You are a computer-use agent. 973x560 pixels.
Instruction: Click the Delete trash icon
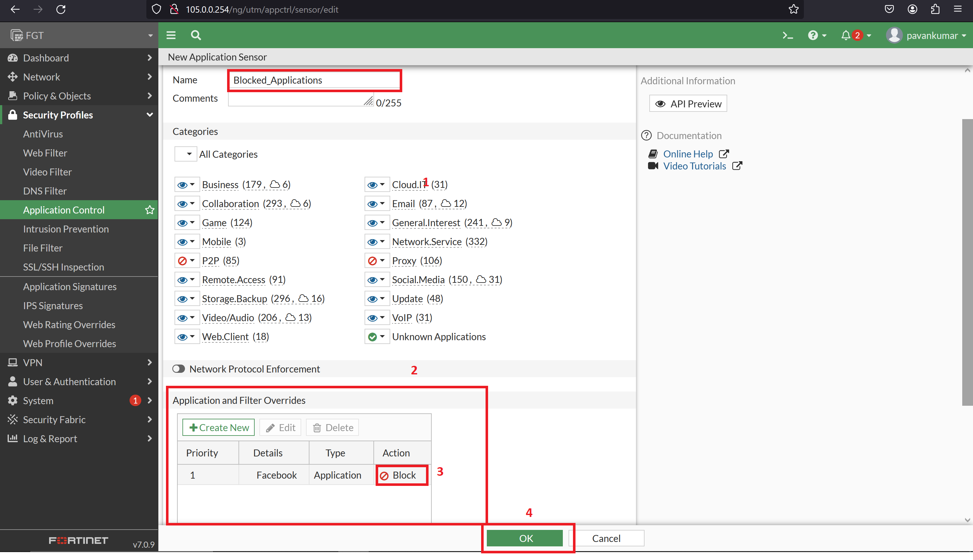click(332, 427)
